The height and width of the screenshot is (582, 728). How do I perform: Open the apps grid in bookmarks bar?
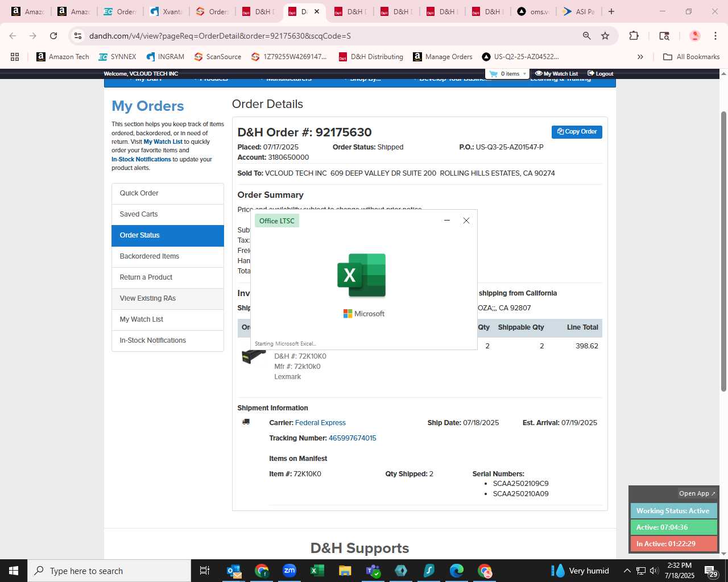tap(15, 57)
